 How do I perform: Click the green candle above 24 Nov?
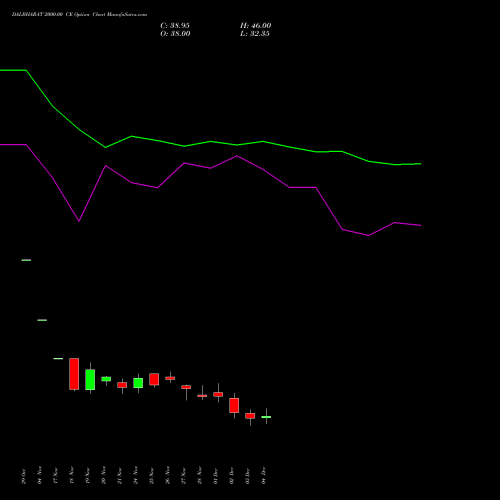point(138,383)
